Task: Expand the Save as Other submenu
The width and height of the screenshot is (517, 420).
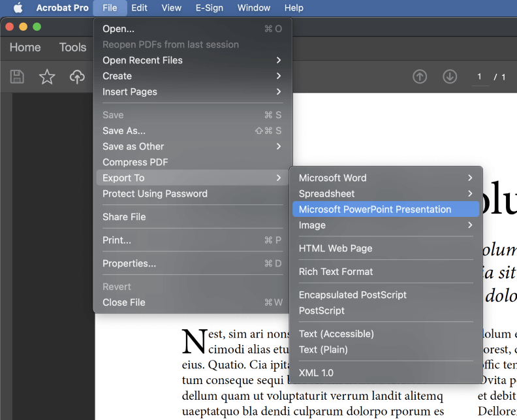Action: [x=193, y=146]
